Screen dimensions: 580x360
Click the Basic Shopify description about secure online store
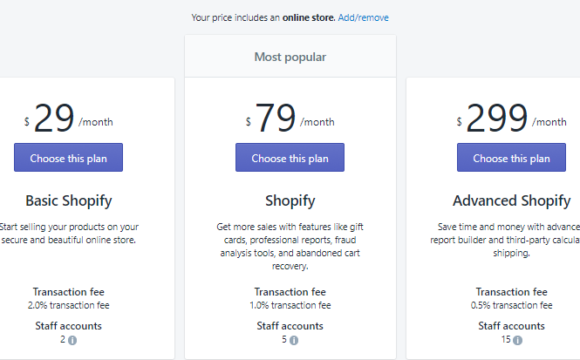click(68, 233)
